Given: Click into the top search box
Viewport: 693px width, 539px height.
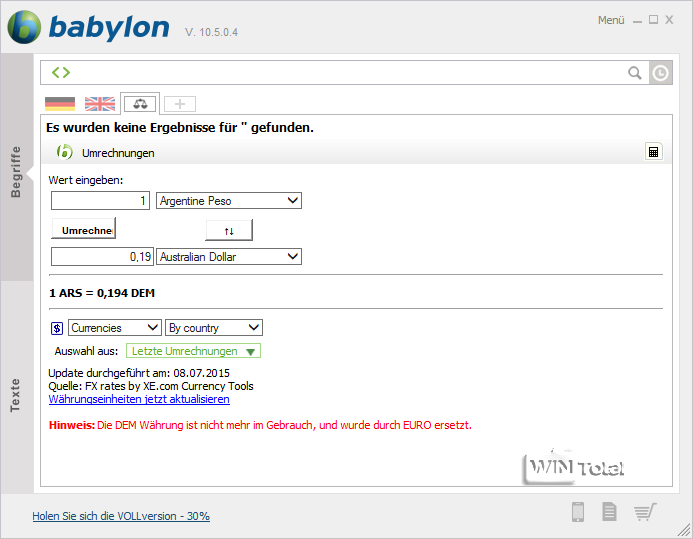Looking at the screenshot, I should pyautogui.click(x=345, y=73).
